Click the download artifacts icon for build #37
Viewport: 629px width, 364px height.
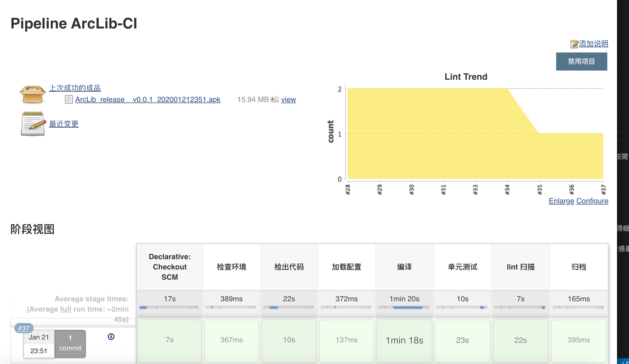point(111,337)
